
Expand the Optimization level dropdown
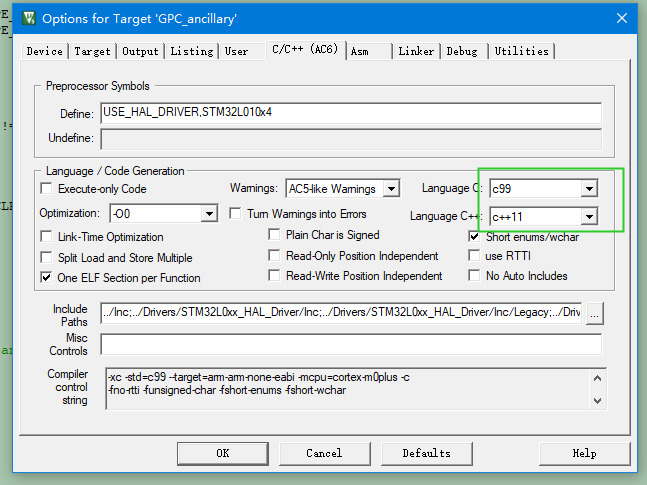210,213
